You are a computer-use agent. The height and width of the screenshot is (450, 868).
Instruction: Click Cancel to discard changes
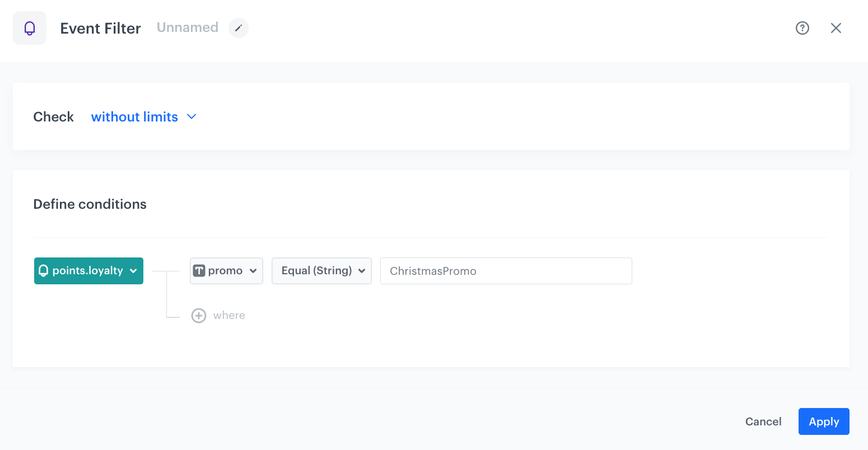click(x=763, y=421)
